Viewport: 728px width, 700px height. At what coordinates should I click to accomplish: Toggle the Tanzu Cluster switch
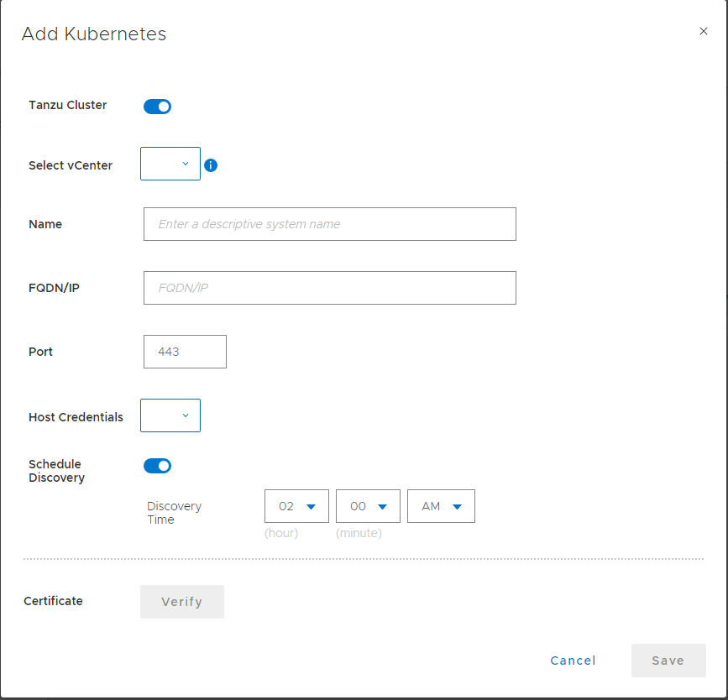(157, 107)
